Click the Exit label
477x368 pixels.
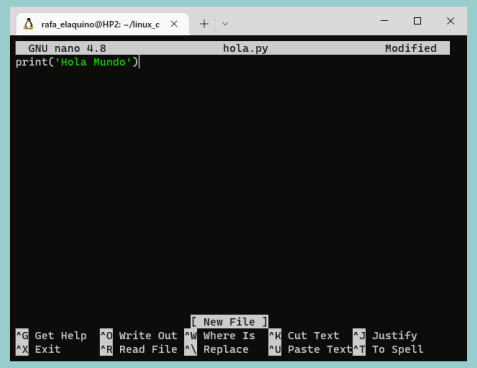coord(48,349)
